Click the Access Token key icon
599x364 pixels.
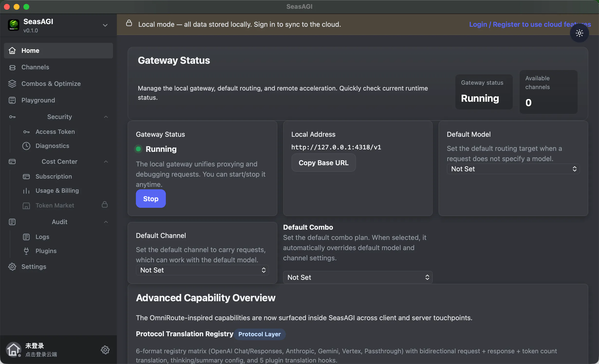coord(26,132)
